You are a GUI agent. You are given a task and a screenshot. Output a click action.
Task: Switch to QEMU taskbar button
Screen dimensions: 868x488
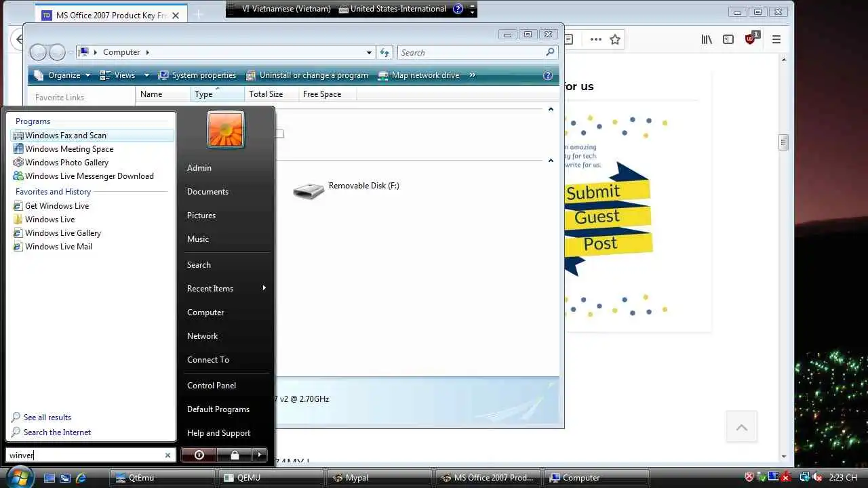click(x=271, y=478)
